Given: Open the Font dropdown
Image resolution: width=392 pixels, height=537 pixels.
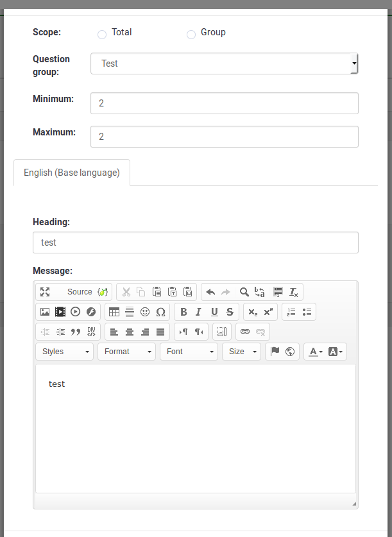Looking at the screenshot, I should 189,352.
